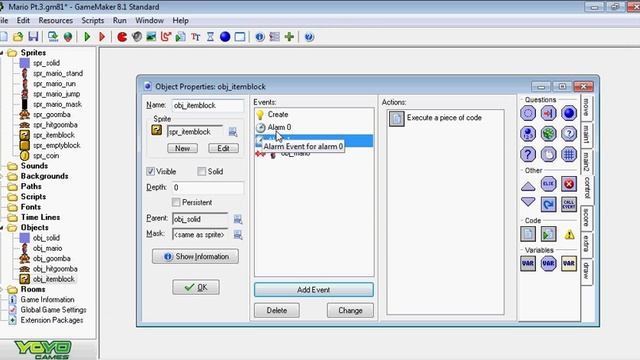Run the game with green play arrow
The height and width of the screenshot is (360, 640).
coord(87,37)
